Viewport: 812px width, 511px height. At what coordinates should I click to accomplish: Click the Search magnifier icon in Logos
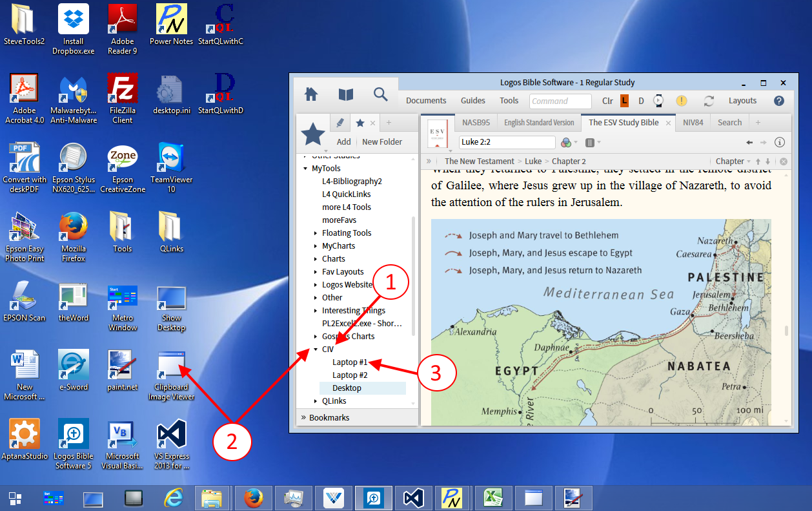381,95
